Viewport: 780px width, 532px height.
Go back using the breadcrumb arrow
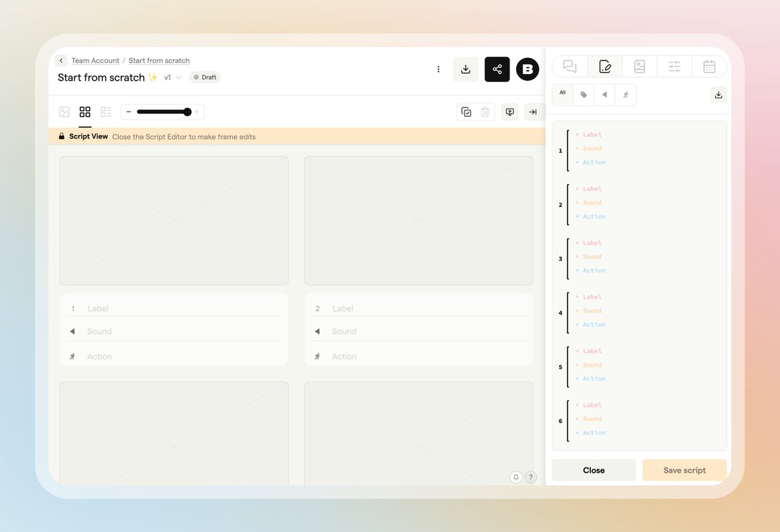click(x=61, y=60)
